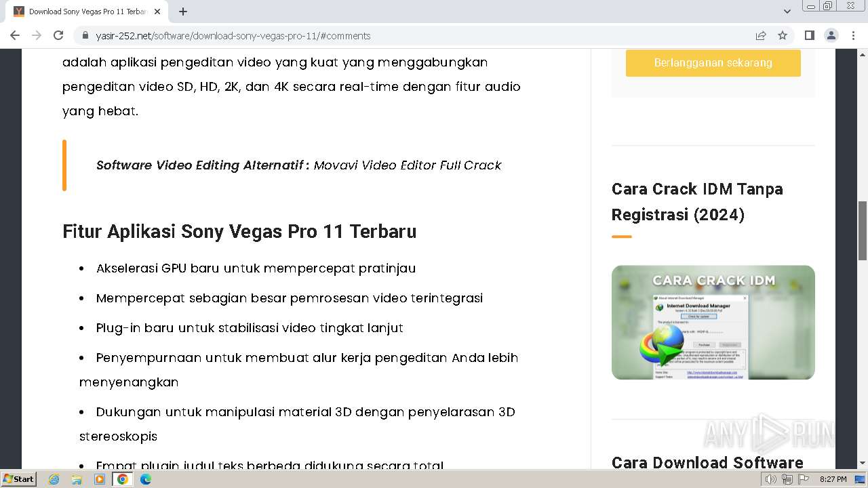Image resolution: width=868 pixels, height=488 pixels.
Task: Minimize the Chrome window
Action: pyautogui.click(x=810, y=6)
